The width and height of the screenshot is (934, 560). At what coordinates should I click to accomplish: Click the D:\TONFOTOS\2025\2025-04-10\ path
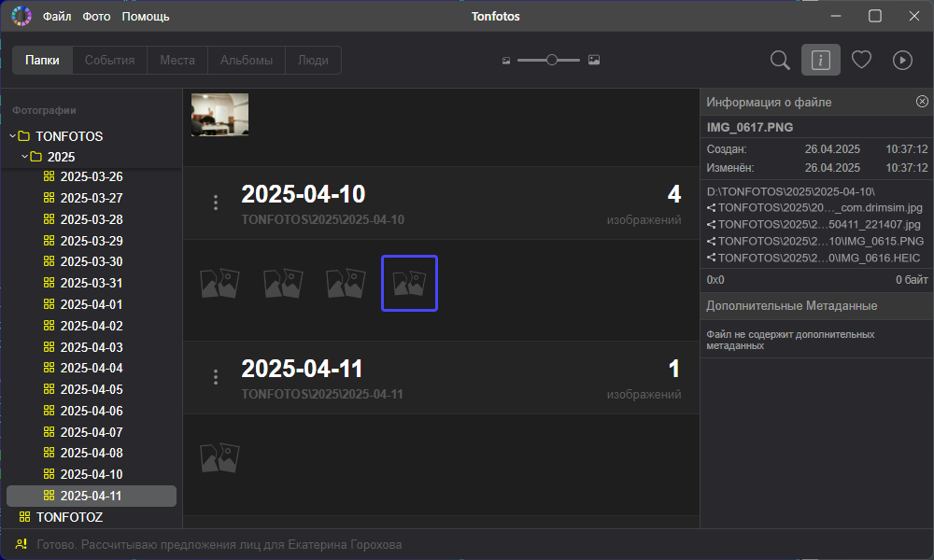tap(790, 191)
